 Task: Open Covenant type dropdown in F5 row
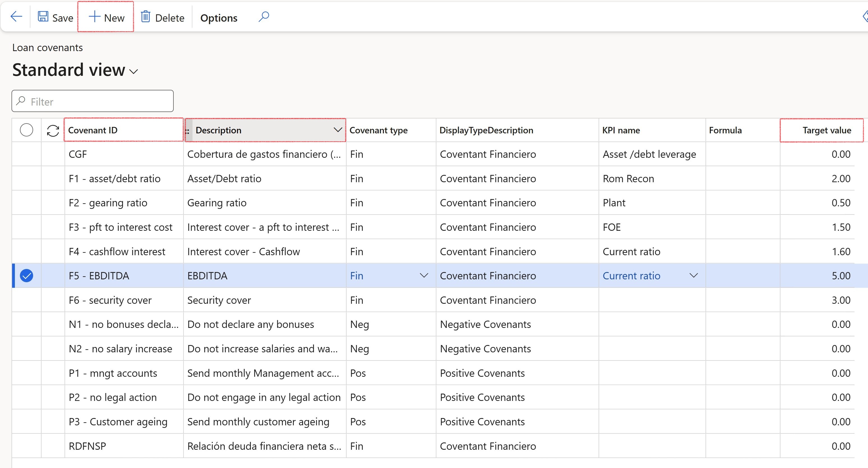424,275
